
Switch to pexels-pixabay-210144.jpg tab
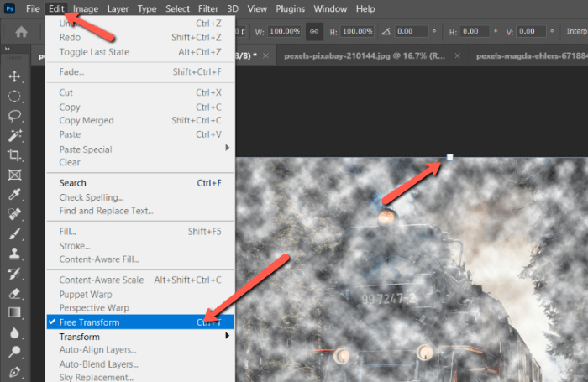[x=365, y=55]
